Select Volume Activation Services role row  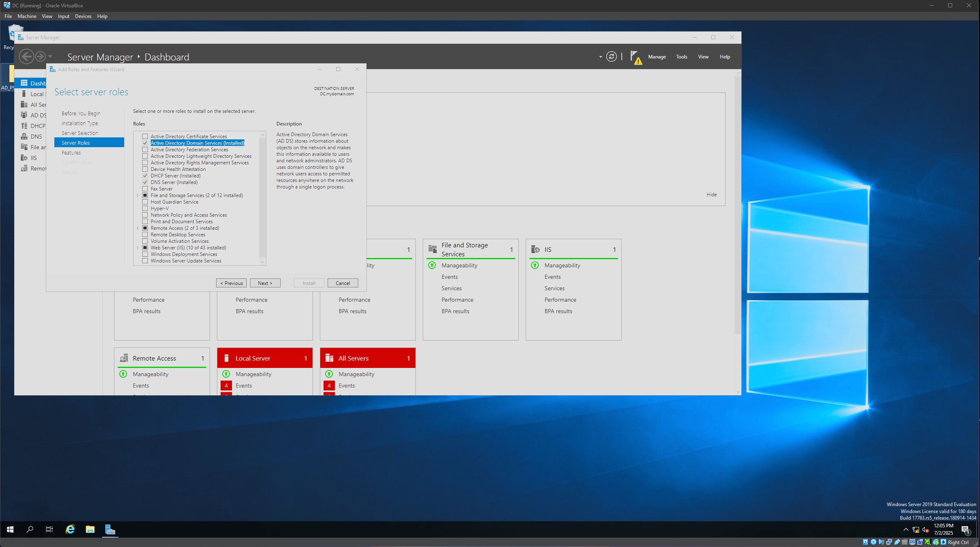pyautogui.click(x=179, y=241)
